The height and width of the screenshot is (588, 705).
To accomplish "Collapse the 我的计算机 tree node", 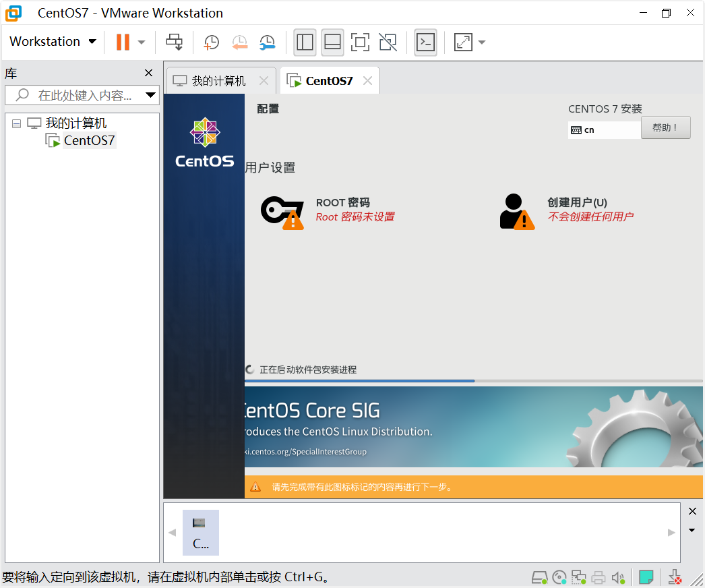I will click(17, 123).
